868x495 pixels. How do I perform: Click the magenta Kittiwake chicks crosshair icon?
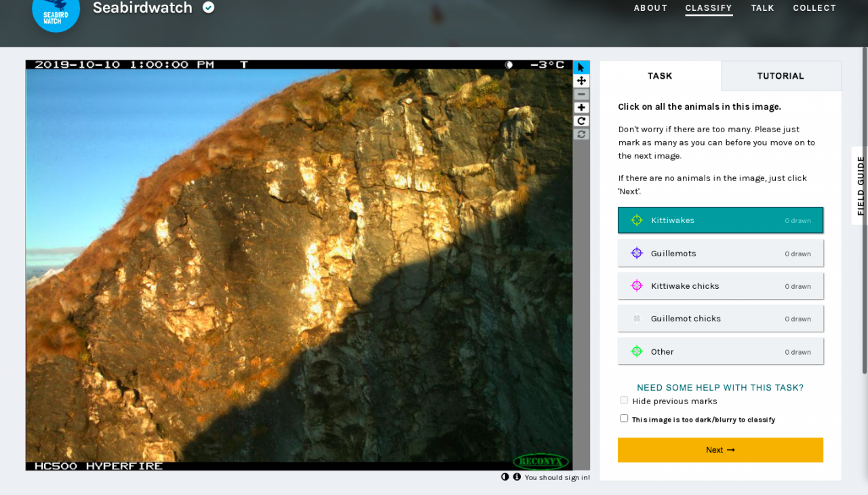637,285
